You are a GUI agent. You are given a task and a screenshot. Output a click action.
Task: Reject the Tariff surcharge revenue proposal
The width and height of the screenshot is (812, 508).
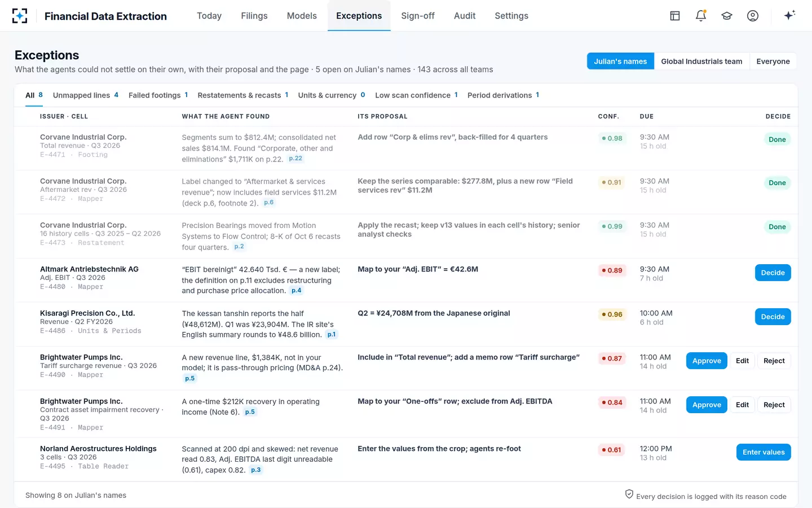(x=774, y=361)
